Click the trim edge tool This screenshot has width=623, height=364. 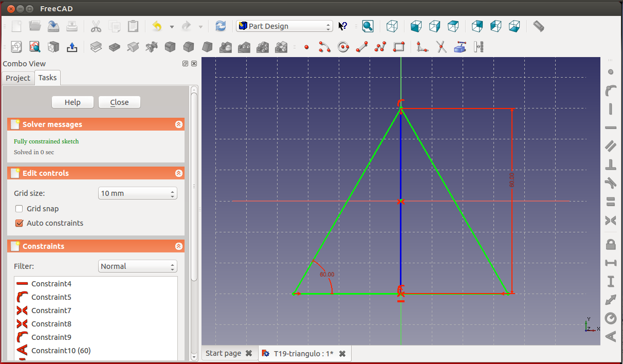[x=441, y=47]
